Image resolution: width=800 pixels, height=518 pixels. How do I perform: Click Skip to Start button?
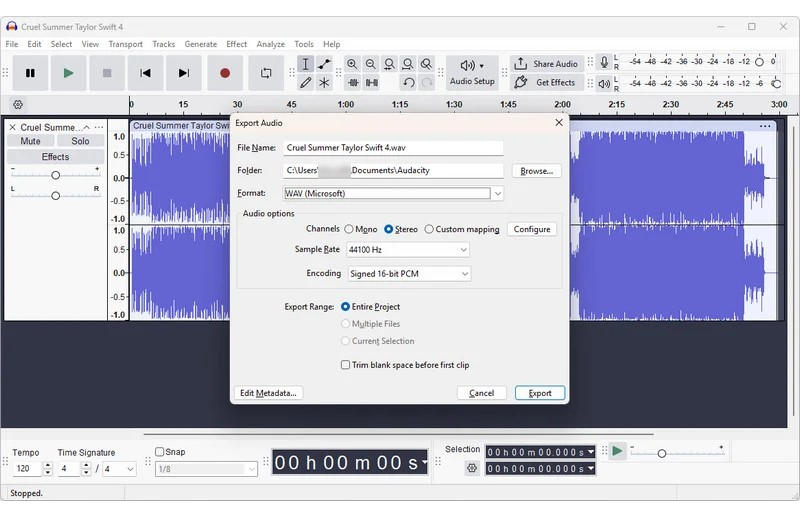145,73
